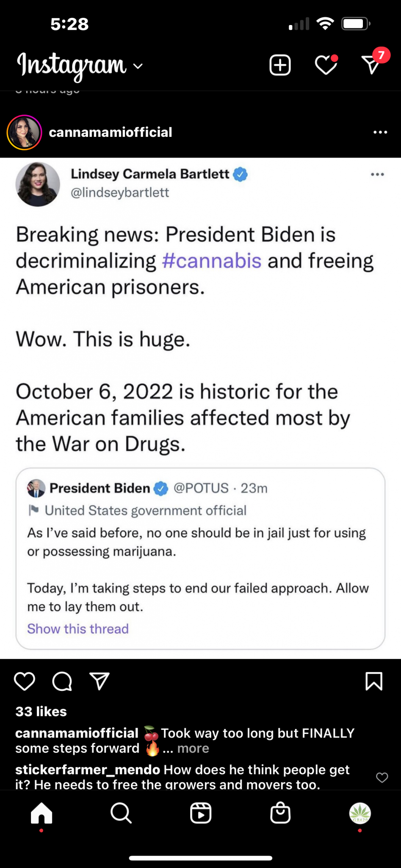Screen dimensions: 401x868
Task: Open the Shop bag tab
Action: [x=280, y=813]
